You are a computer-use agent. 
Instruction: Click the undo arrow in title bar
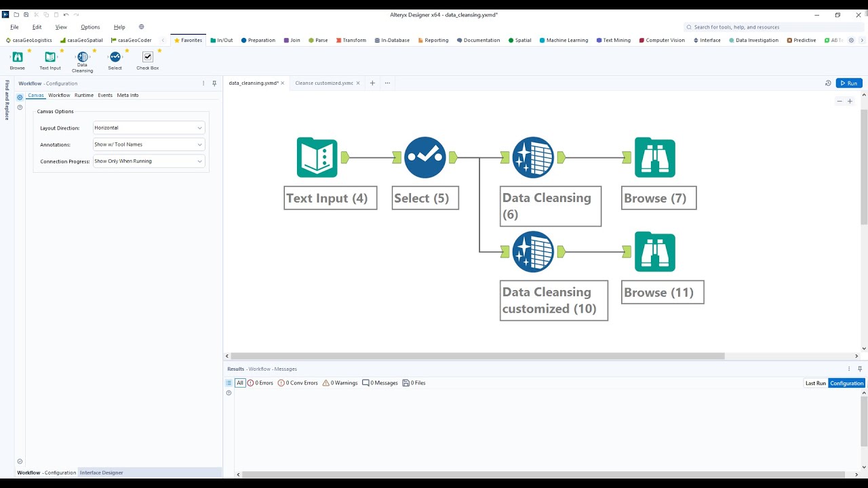point(66,14)
